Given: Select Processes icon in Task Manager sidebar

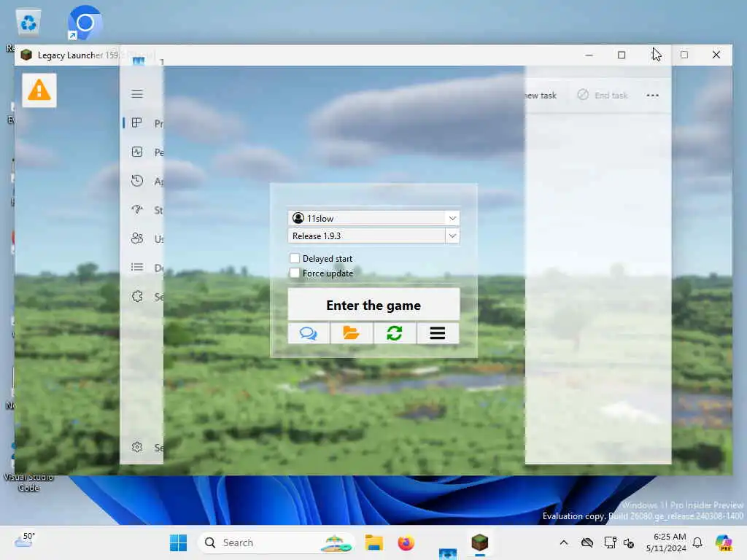Looking at the screenshot, I should pos(136,122).
